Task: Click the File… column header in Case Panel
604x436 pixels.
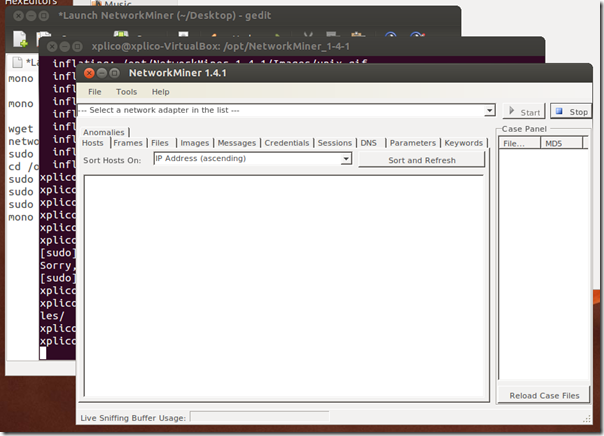Action: tap(519, 143)
